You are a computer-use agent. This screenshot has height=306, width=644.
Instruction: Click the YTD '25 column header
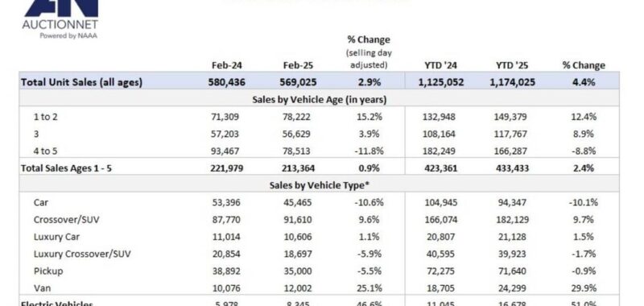coord(512,65)
